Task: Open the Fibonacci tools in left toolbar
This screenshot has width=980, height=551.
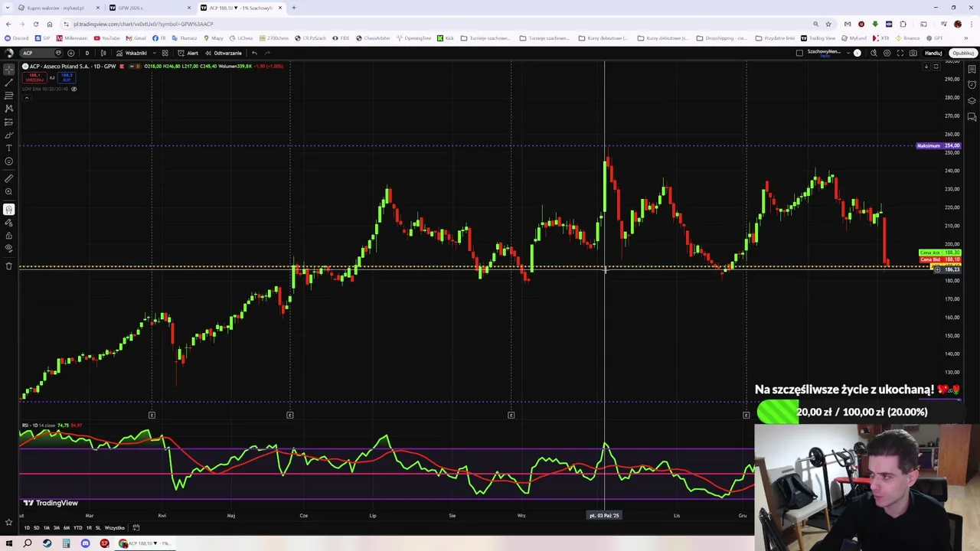Action: tap(9, 95)
